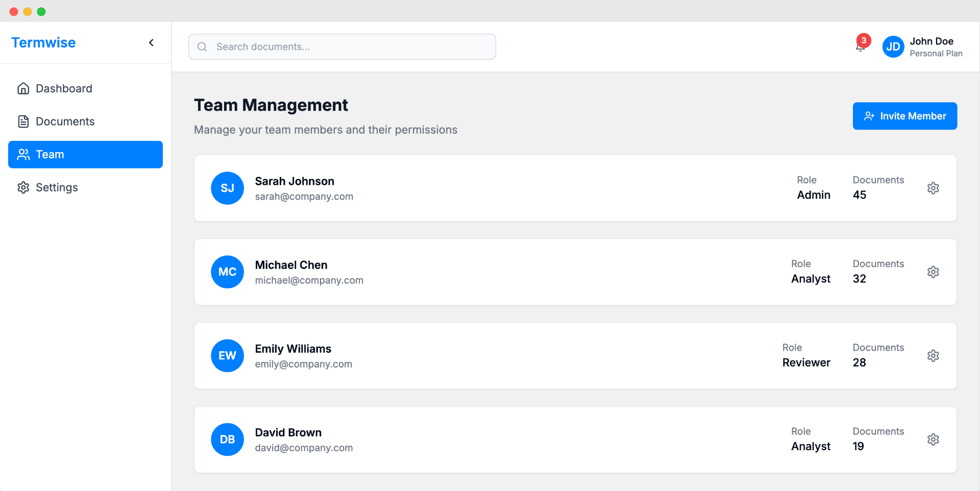Click document count 32

point(860,279)
